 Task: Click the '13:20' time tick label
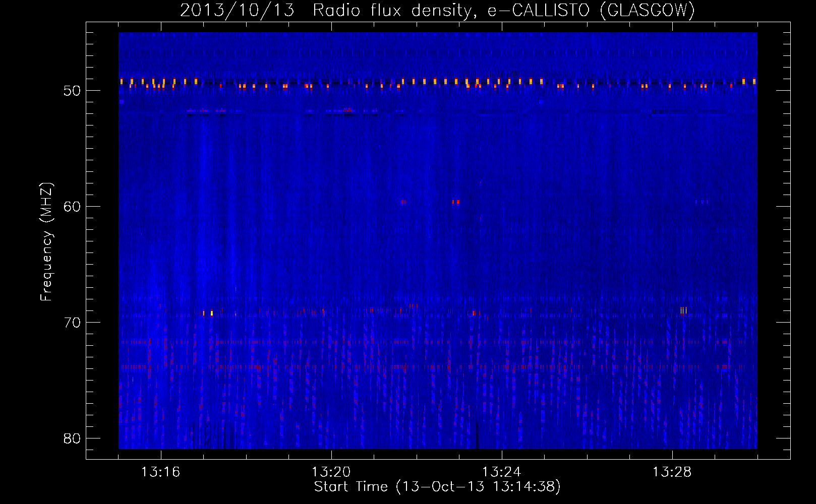pyautogui.click(x=331, y=472)
